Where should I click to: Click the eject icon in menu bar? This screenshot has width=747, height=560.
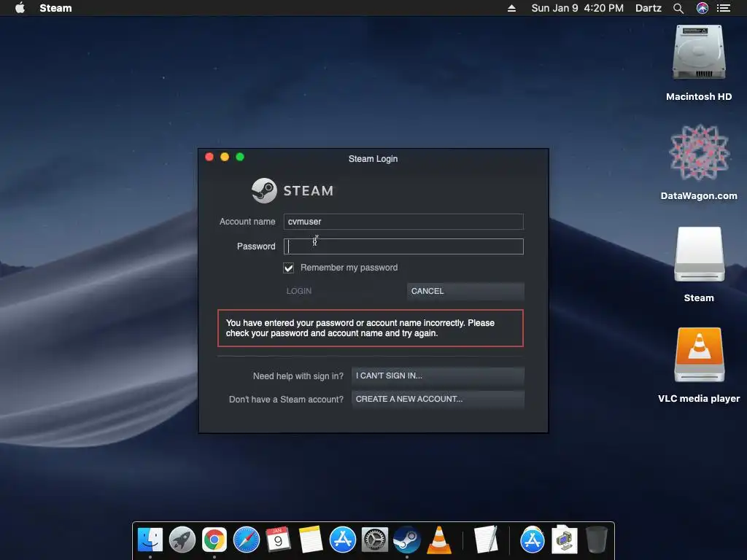(x=511, y=8)
